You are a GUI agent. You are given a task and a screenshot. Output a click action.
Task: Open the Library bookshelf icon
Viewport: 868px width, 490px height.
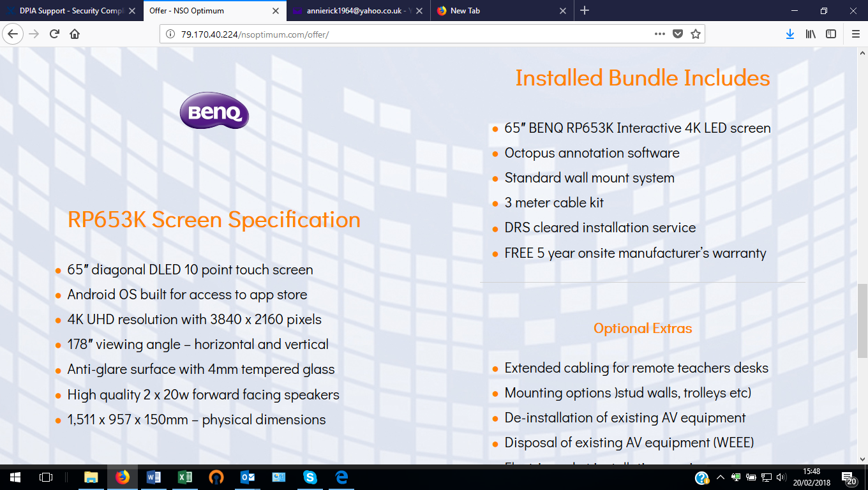811,34
